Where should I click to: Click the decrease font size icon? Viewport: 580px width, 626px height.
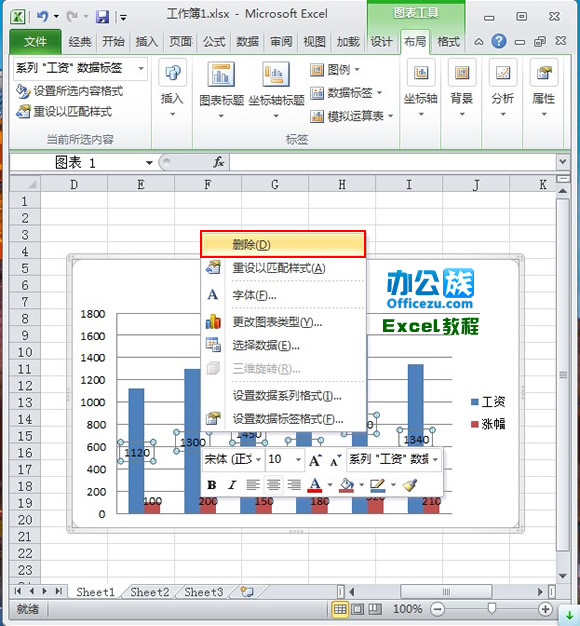pos(335,460)
